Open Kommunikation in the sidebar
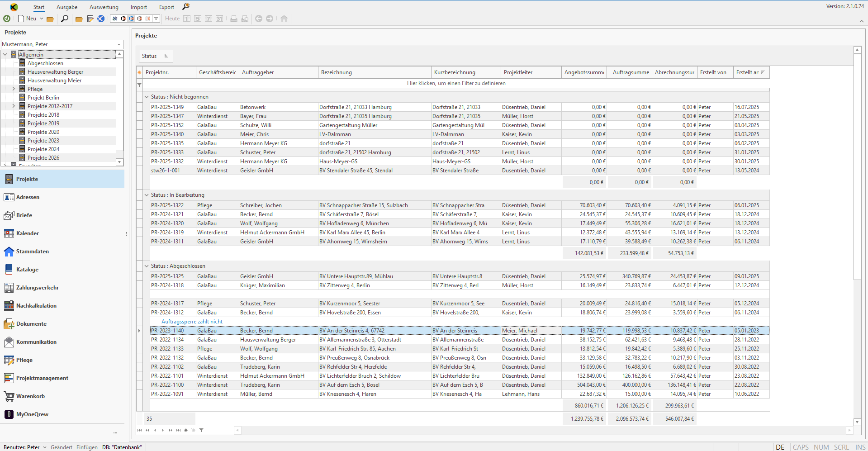The image size is (868, 451). [x=62, y=342]
